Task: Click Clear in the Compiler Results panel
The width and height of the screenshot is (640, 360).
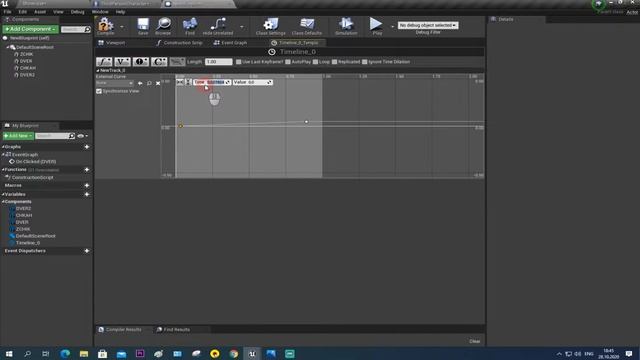Action: coord(474,341)
